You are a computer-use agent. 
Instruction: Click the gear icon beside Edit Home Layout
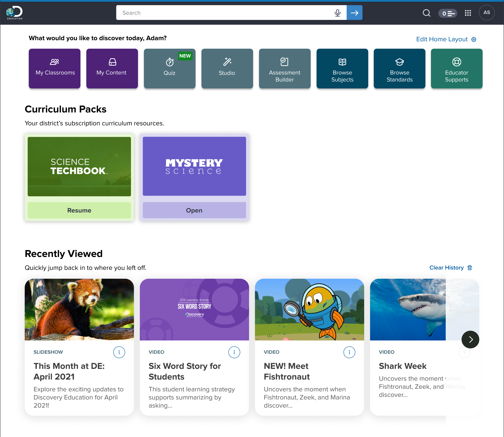pyautogui.click(x=474, y=40)
